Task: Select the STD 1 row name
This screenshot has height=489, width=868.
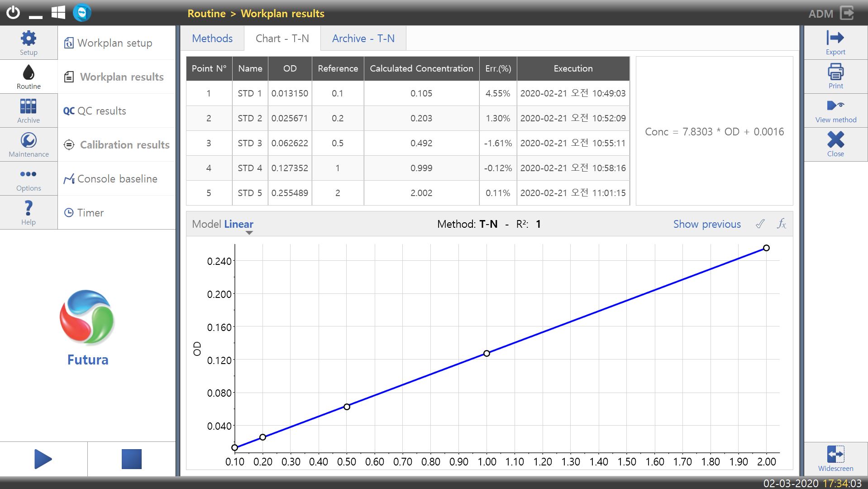Action: [x=250, y=93]
